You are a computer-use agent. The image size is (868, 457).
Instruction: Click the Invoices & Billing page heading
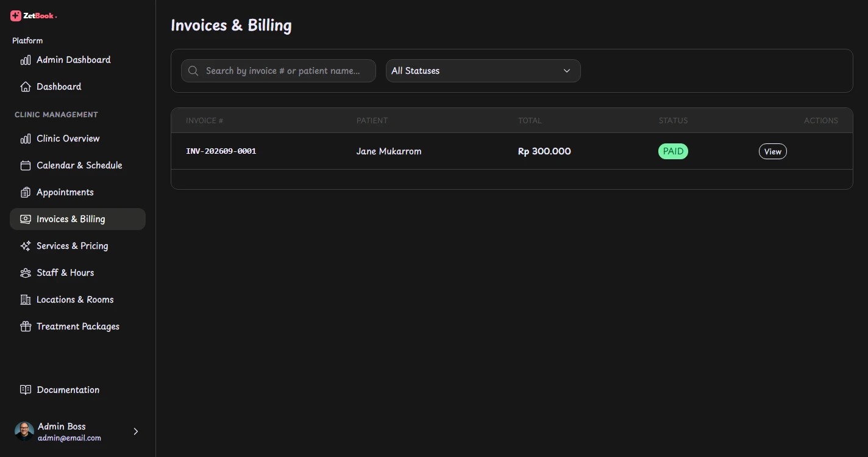coord(232,26)
